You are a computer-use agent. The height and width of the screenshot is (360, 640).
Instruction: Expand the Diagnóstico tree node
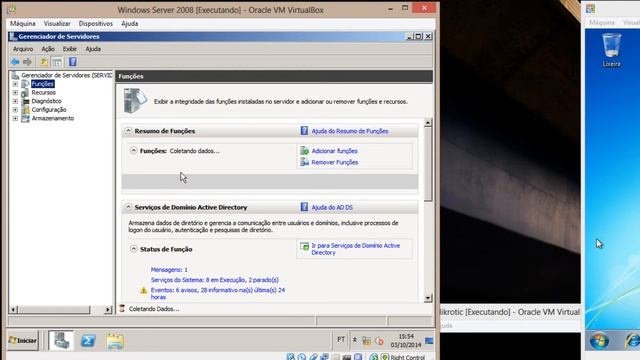[x=15, y=101]
